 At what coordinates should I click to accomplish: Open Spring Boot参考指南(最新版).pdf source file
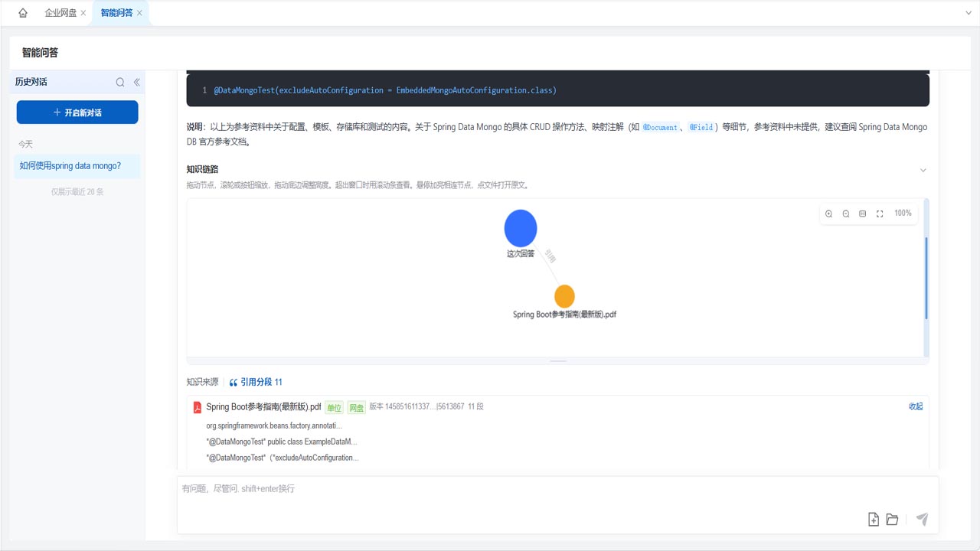coord(263,407)
